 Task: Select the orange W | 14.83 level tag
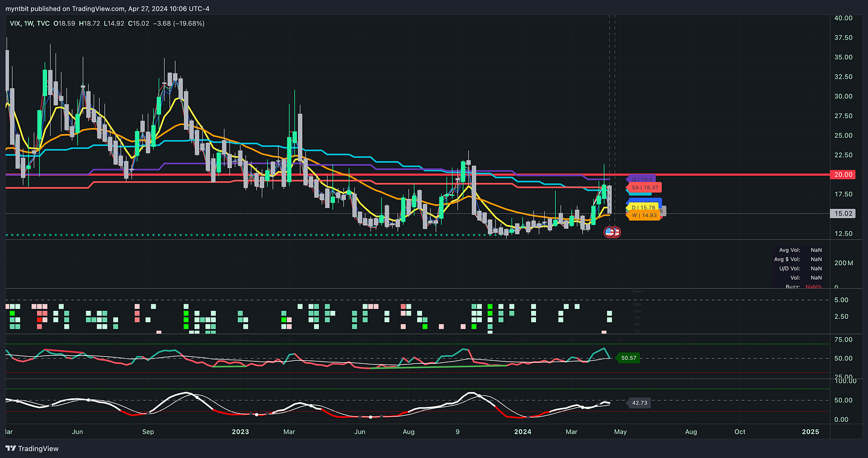[643, 216]
